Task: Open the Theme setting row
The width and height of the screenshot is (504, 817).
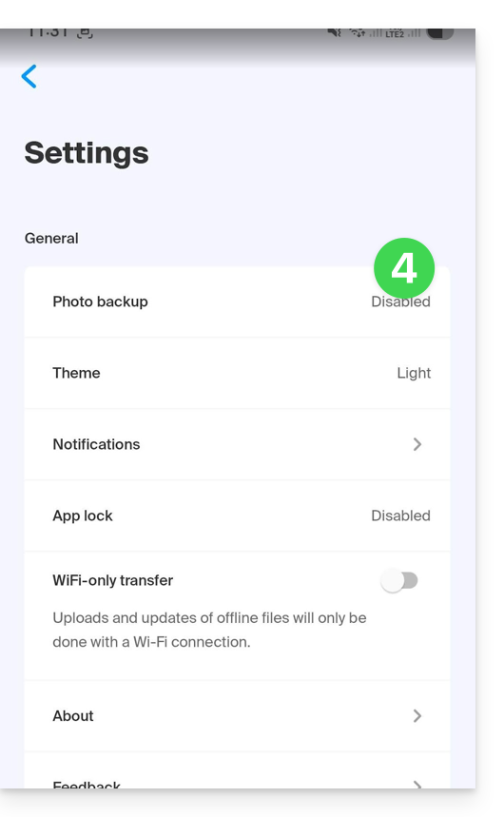Action: point(237,373)
